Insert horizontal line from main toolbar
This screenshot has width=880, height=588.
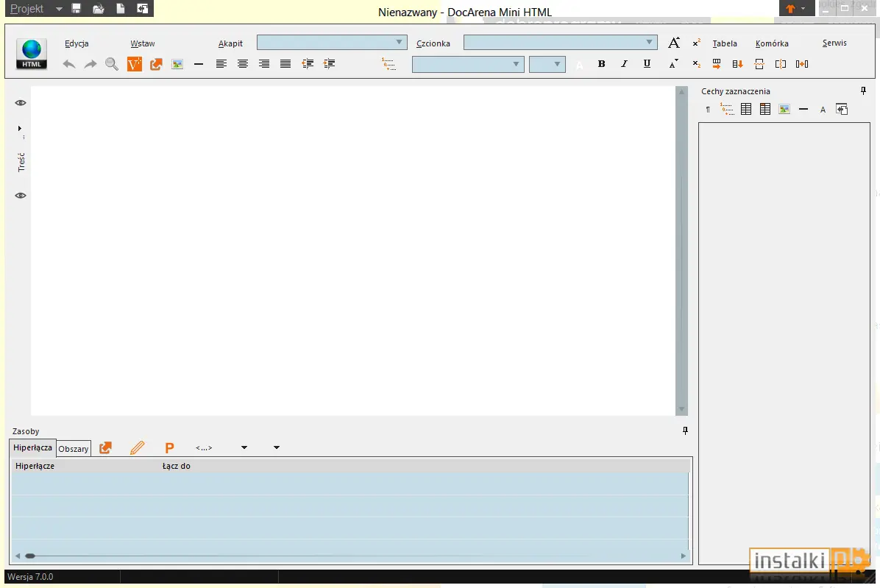click(198, 64)
